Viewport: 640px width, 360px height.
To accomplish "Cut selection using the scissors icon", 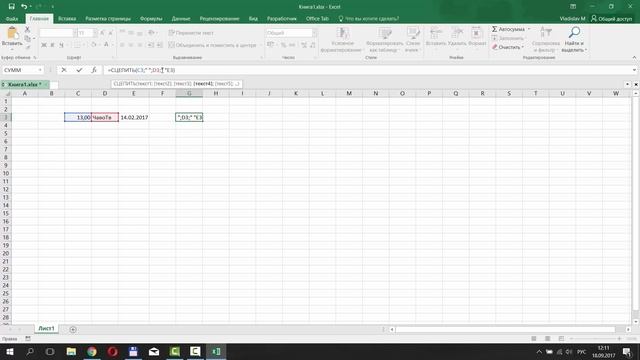I will click(x=27, y=29).
